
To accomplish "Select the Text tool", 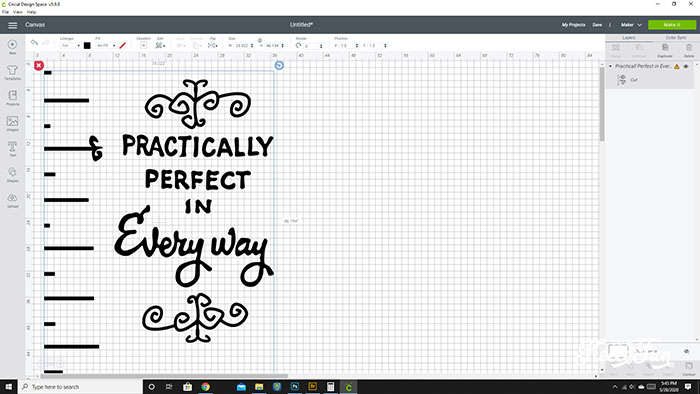I will [x=12, y=148].
